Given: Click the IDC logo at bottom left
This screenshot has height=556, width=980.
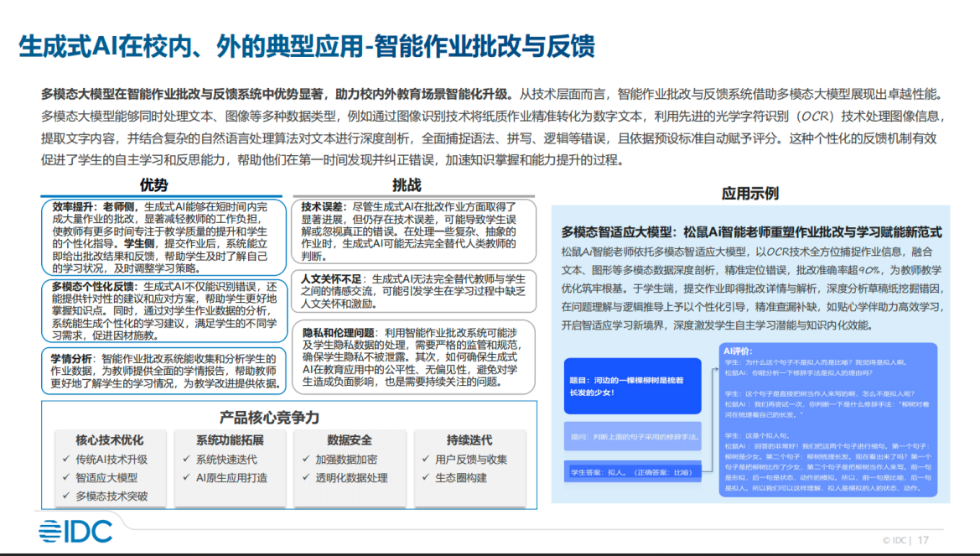Looking at the screenshot, I should point(75,532).
